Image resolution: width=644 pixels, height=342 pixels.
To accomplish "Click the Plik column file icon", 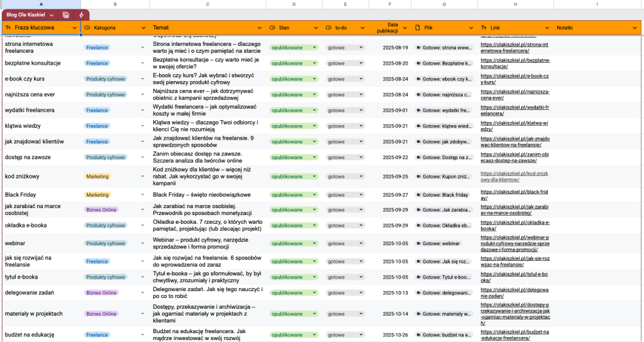I will pos(418,28).
